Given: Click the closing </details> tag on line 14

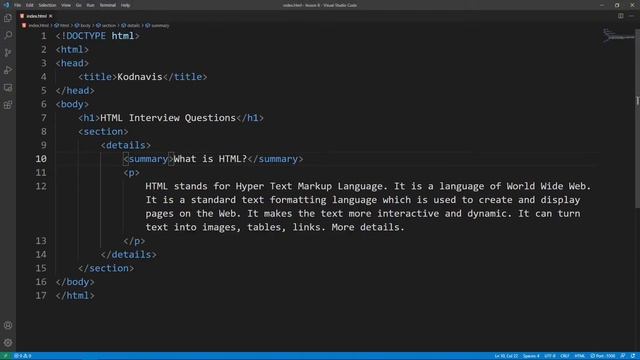Looking at the screenshot, I should click(x=129, y=255).
